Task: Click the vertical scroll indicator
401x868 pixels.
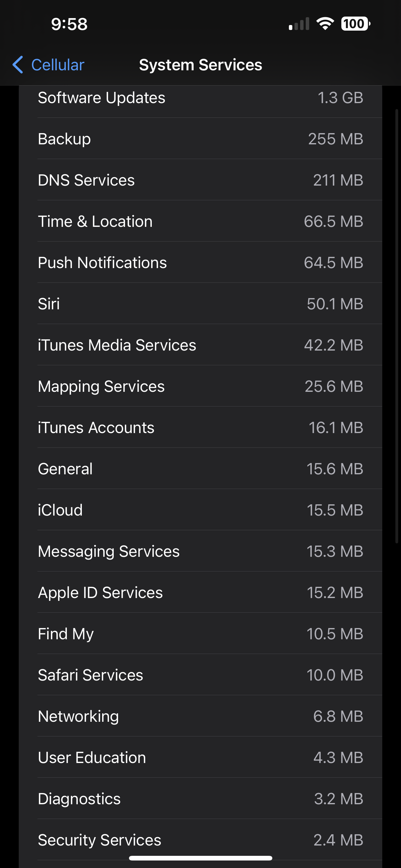Action: pyautogui.click(x=397, y=326)
